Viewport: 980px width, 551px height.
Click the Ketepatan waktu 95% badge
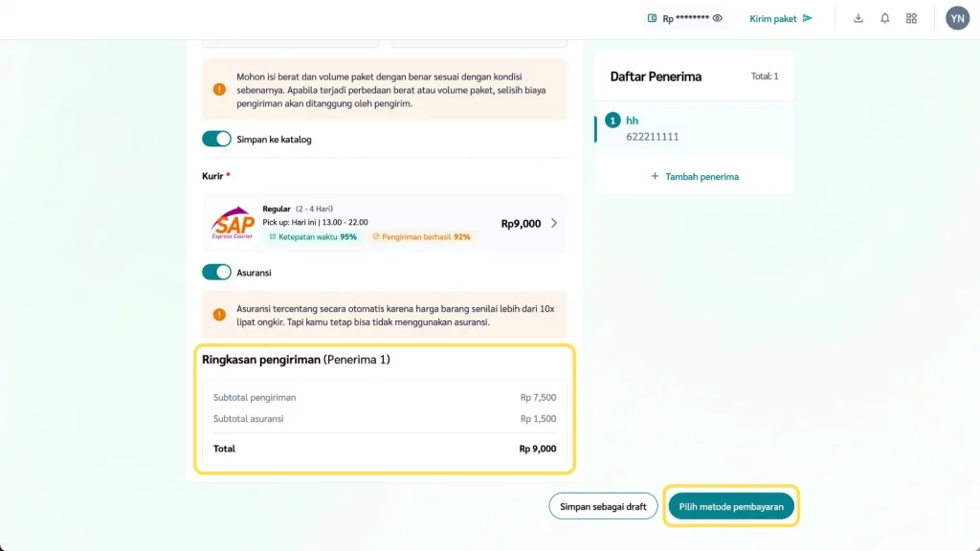point(313,237)
